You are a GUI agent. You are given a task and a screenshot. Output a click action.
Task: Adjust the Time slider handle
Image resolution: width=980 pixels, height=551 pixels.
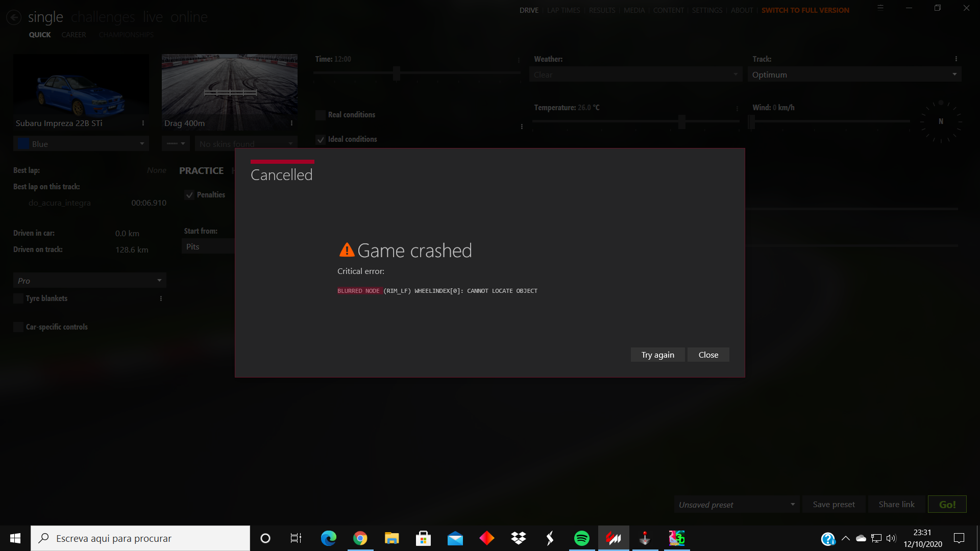[397, 73]
